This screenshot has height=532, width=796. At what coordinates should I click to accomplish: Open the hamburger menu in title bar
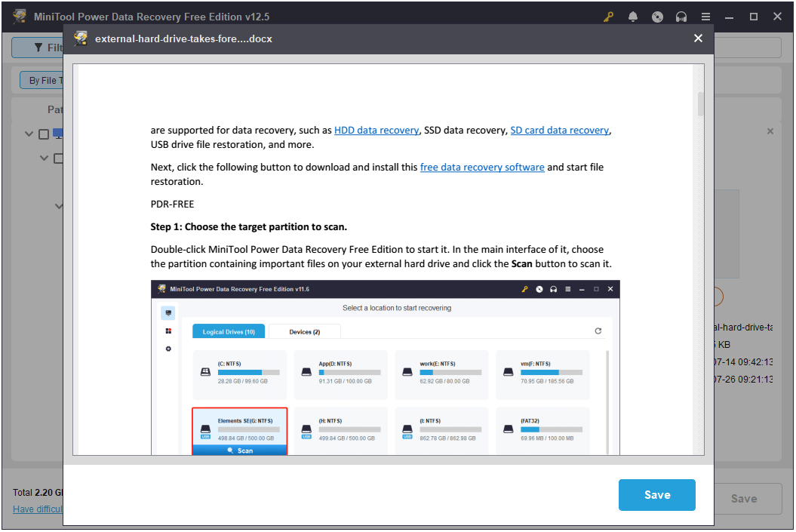tap(705, 16)
